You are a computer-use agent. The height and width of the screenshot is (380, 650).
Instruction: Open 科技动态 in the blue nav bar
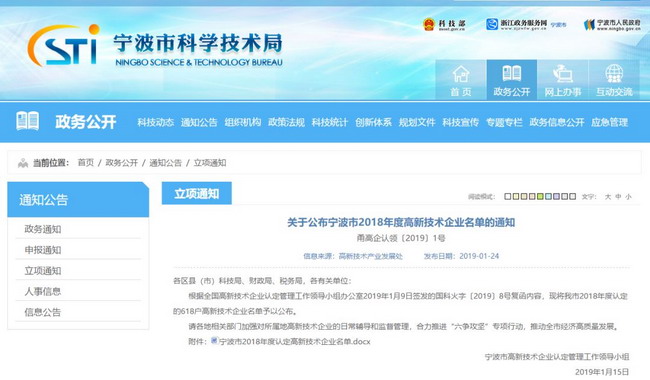tap(155, 122)
